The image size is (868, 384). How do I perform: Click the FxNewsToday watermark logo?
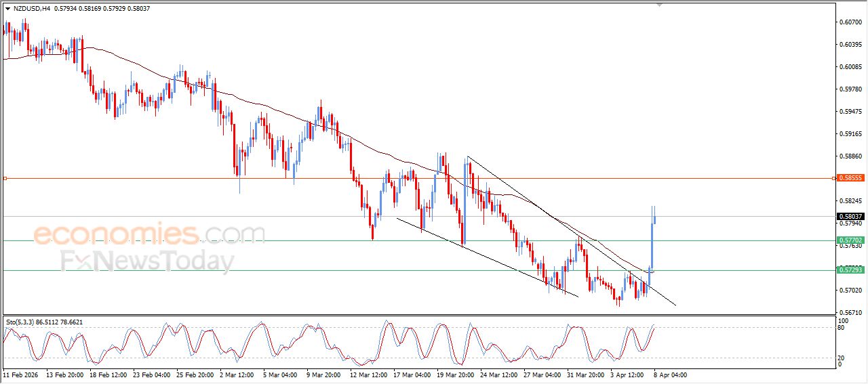[147, 261]
